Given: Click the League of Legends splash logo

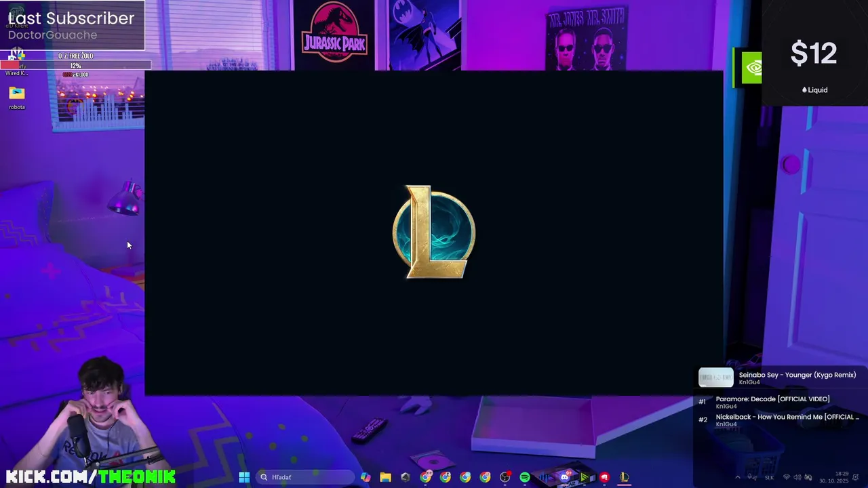Looking at the screenshot, I should 434,232.
